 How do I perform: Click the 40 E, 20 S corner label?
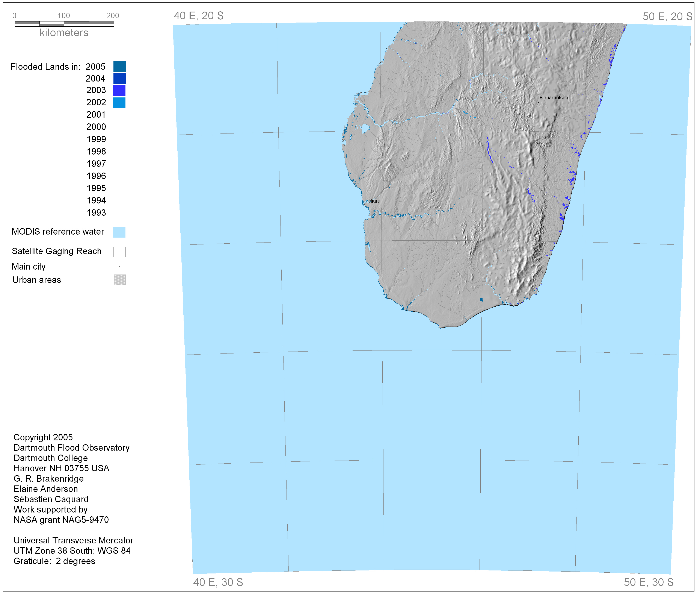tap(198, 16)
